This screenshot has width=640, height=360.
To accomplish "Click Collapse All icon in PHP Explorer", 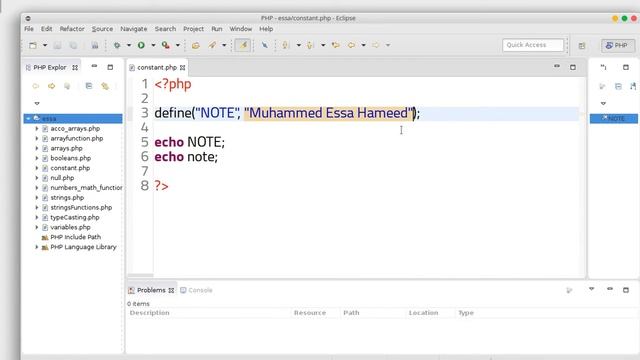I will click(89, 86).
